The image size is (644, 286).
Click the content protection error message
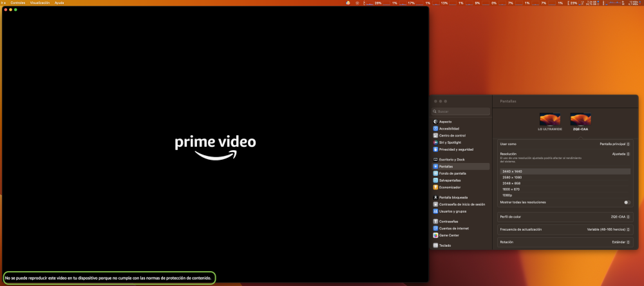click(109, 278)
